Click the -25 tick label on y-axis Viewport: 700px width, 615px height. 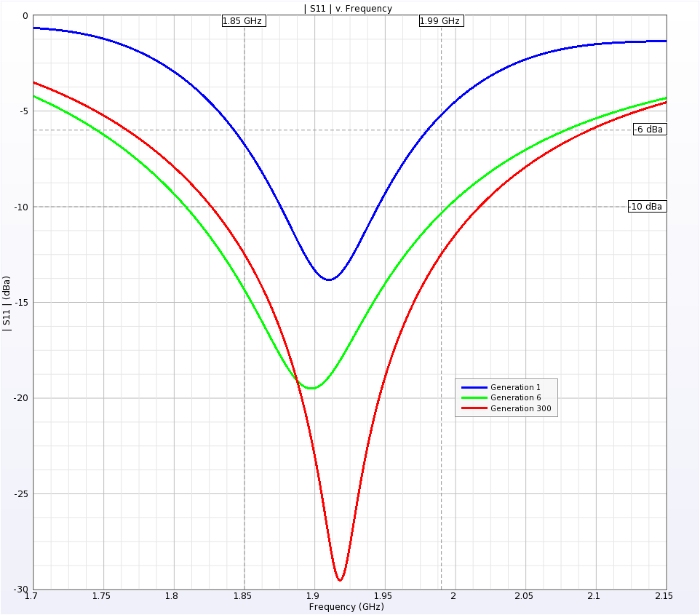click(21, 494)
